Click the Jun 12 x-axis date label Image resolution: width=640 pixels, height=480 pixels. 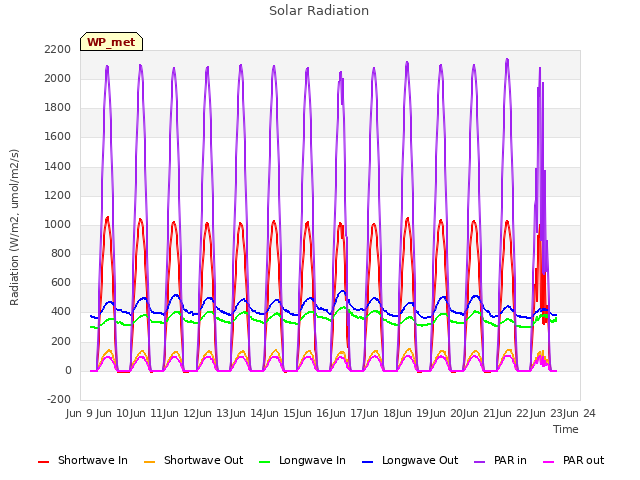tap(180, 413)
